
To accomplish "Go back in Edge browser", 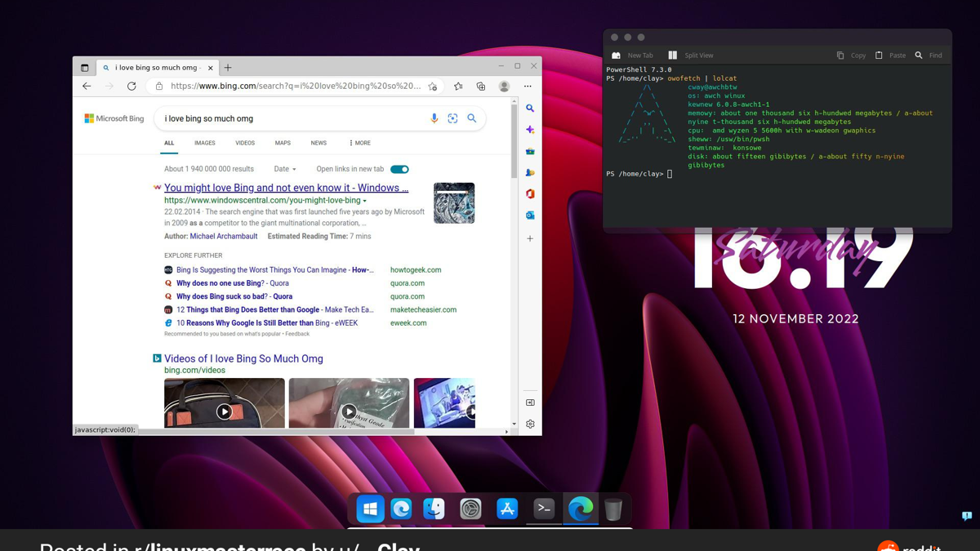I will click(x=87, y=86).
